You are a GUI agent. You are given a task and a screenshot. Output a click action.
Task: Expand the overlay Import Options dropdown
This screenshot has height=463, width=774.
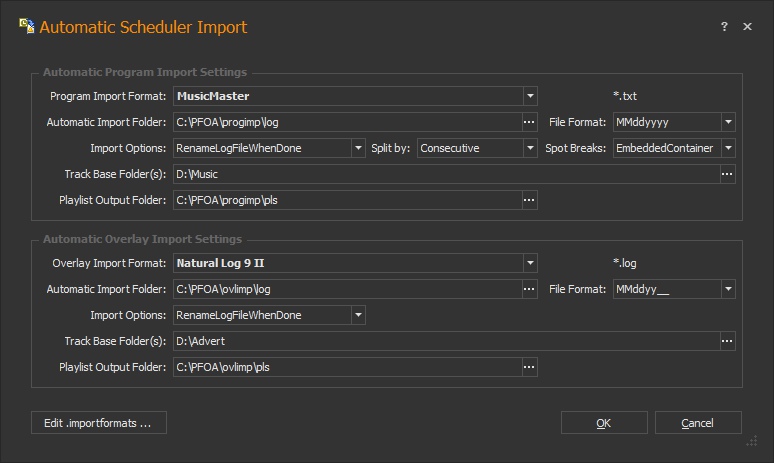tap(358, 314)
